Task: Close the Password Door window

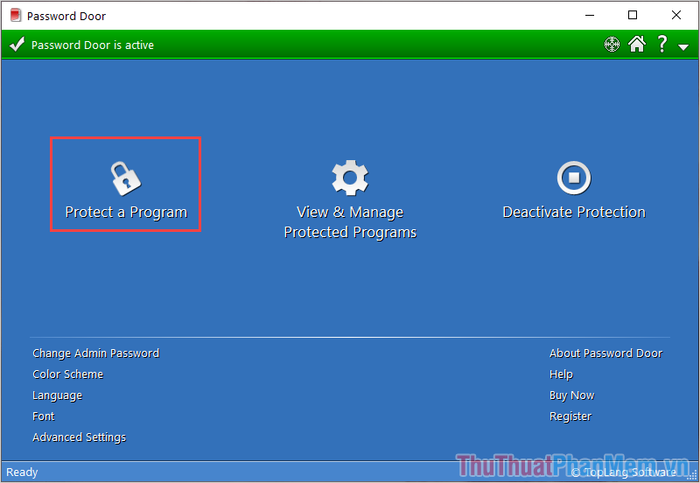Action: point(676,15)
